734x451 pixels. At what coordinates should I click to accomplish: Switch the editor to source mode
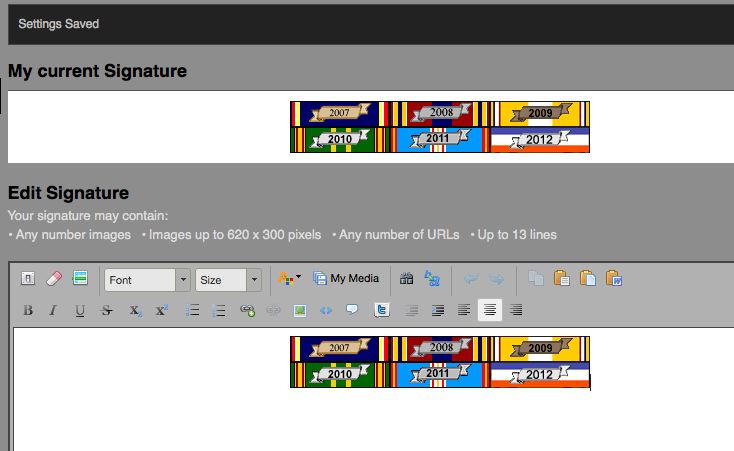[28, 279]
